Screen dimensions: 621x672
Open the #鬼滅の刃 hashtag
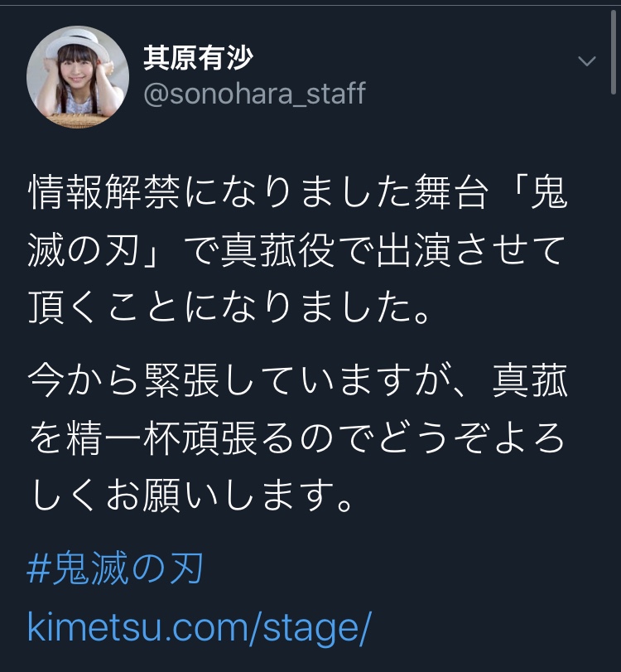pos(115,568)
